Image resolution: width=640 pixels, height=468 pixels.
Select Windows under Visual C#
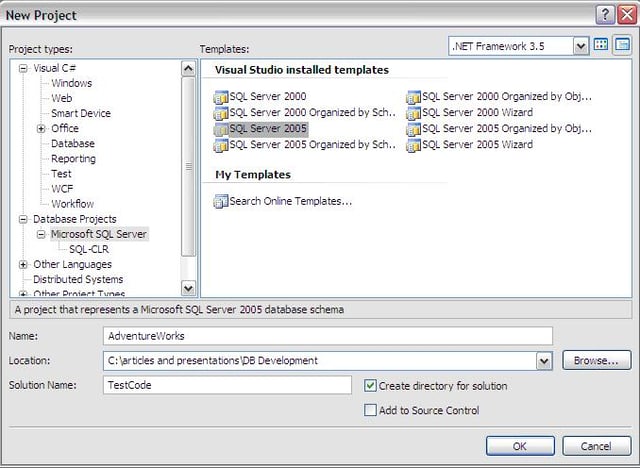(x=71, y=83)
